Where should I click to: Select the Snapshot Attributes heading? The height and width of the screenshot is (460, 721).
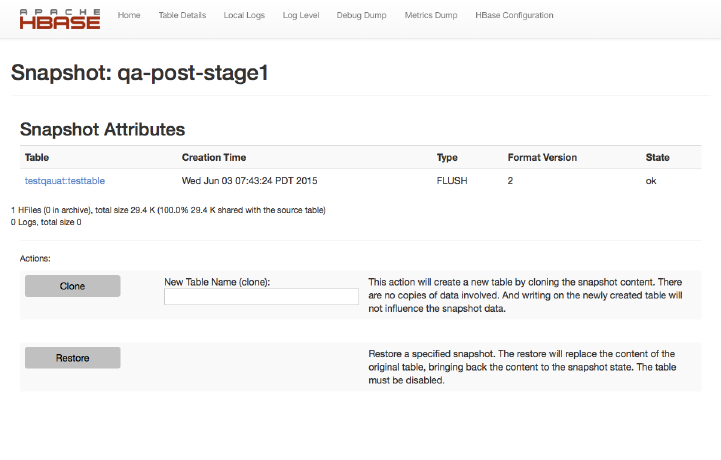point(103,130)
